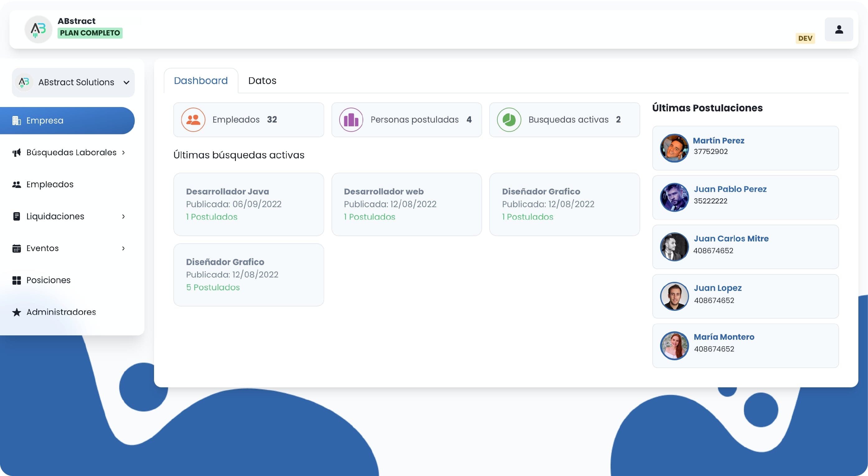The image size is (868, 476).
Task: Expand the Eventos submenu chevron
Action: pyautogui.click(x=123, y=248)
